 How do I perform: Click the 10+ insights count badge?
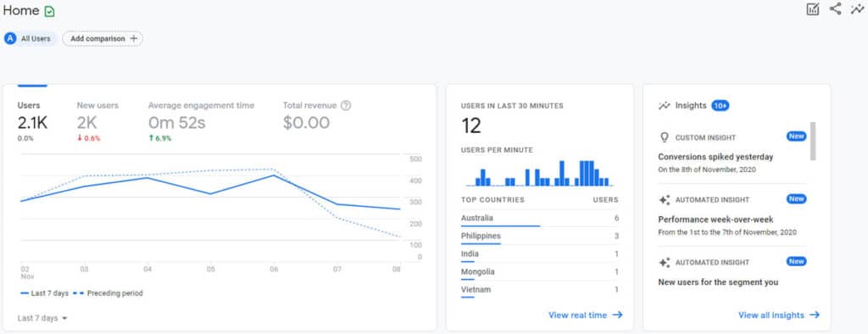pos(721,106)
